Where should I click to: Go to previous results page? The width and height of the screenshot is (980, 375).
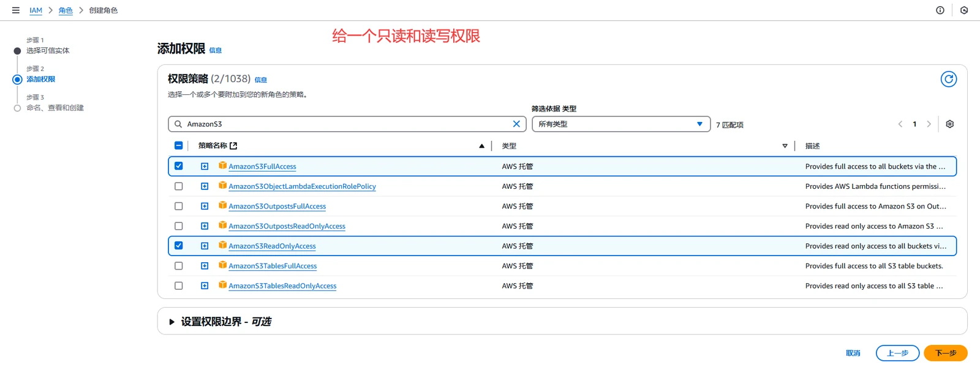900,124
